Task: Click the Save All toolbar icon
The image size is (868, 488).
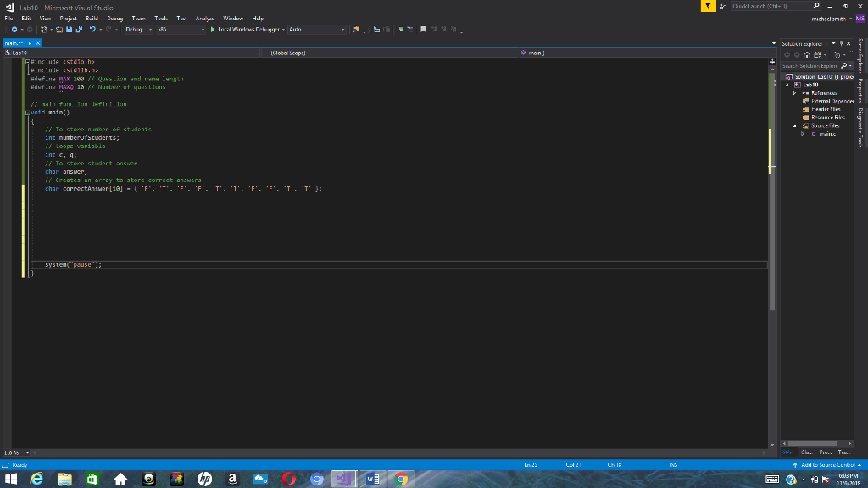Action: [78, 30]
